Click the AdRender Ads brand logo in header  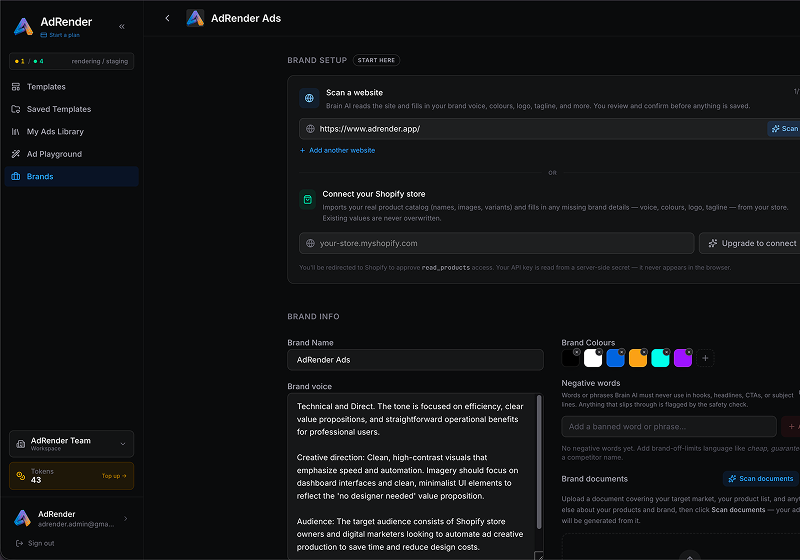(195, 18)
